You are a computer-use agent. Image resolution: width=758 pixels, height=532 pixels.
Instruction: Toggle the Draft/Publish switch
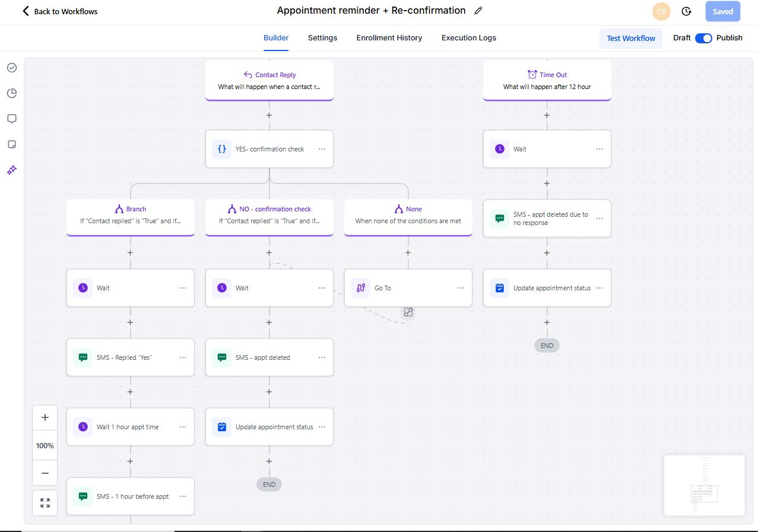coord(703,38)
